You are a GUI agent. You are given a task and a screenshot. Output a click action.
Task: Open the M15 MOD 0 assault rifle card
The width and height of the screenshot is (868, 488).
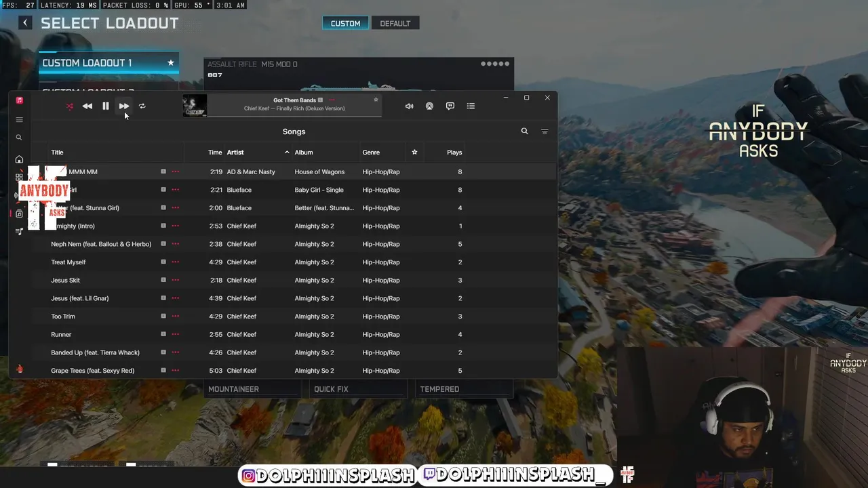tap(359, 75)
